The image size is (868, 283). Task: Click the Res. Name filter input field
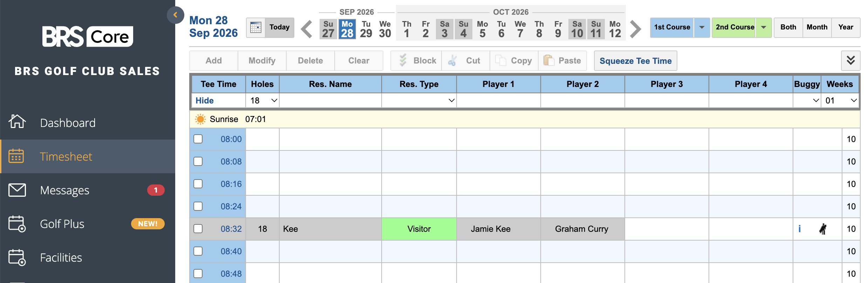point(330,101)
